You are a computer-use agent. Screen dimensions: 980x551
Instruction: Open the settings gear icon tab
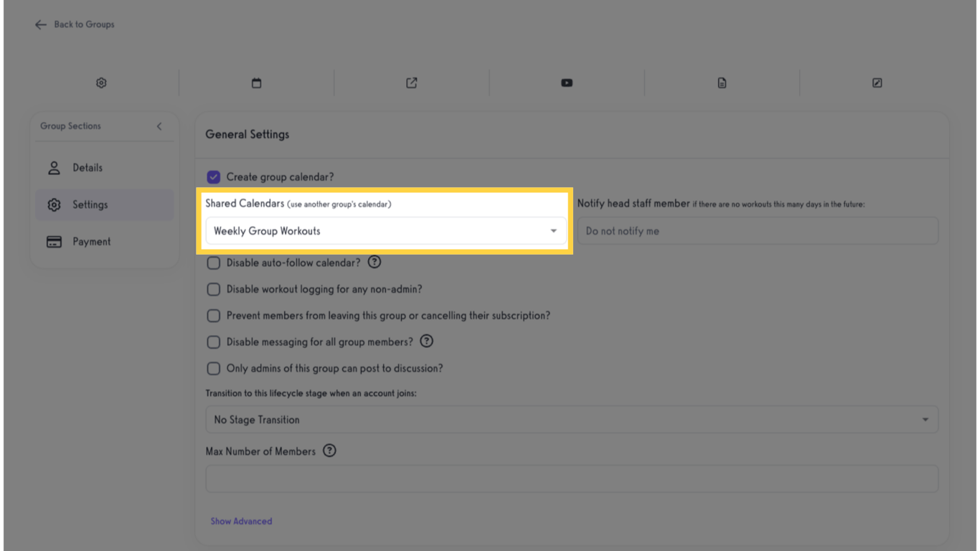point(101,83)
